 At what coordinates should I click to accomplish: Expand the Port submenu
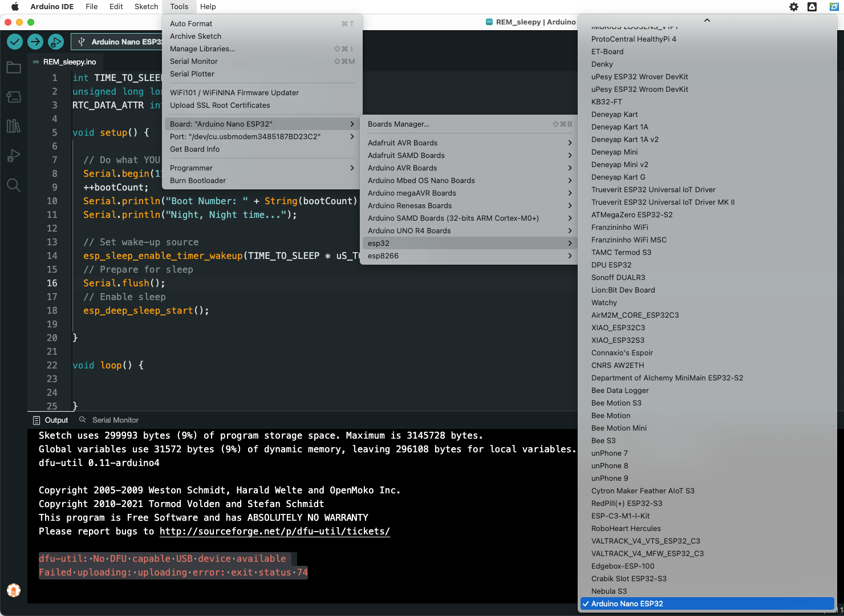[x=262, y=136]
